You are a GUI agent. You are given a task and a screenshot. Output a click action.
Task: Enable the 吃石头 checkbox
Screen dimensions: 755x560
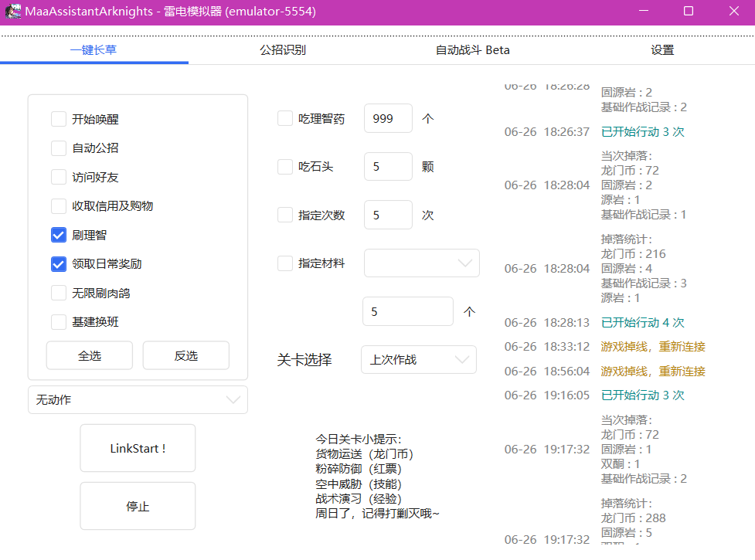(285, 167)
